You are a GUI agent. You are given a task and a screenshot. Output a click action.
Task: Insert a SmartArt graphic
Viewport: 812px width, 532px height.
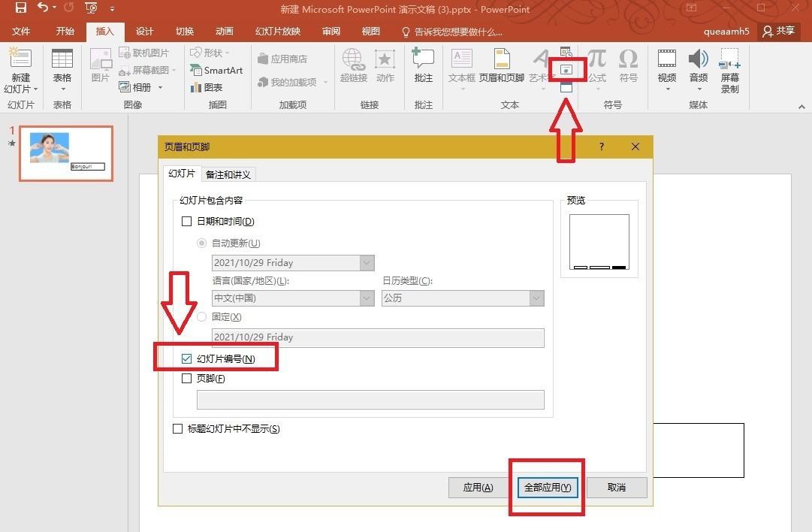pyautogui.click(x=216, y=70)
